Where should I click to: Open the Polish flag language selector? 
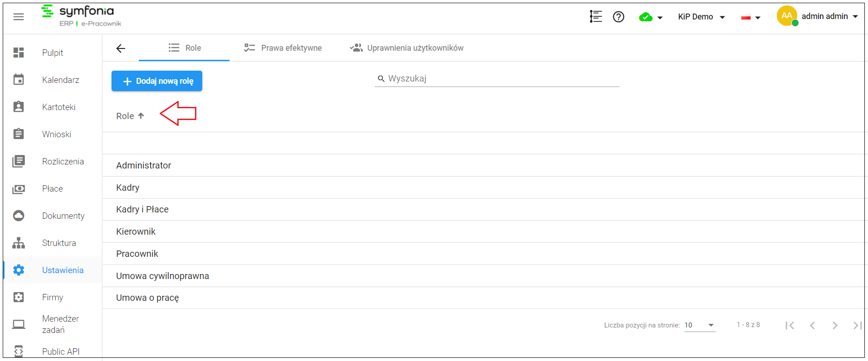pos(751,17)
